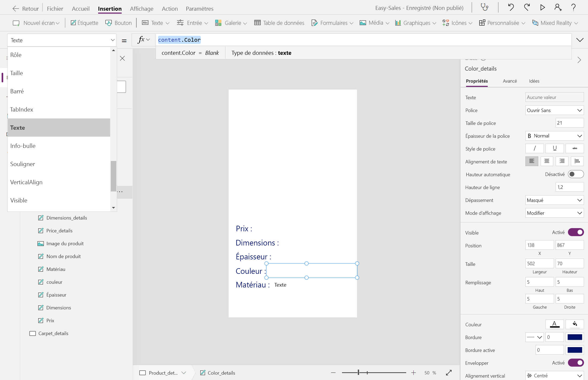Select Info-bulle in property list
Viewport: 588px width, 380px height.
point(59,146)
